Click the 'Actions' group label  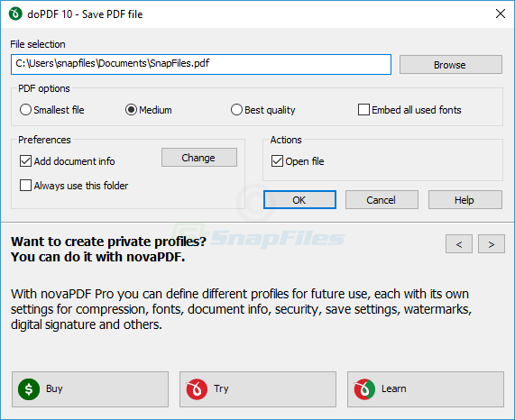286,140
